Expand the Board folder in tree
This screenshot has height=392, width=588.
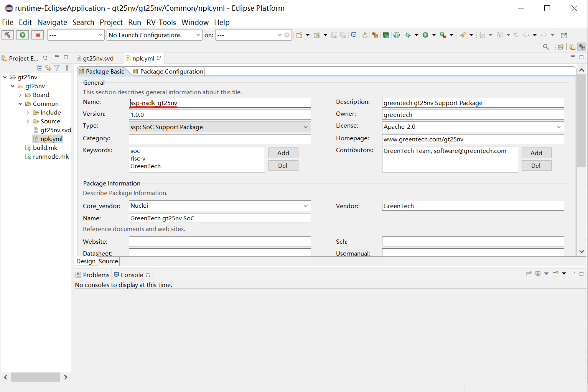(20, 95)
